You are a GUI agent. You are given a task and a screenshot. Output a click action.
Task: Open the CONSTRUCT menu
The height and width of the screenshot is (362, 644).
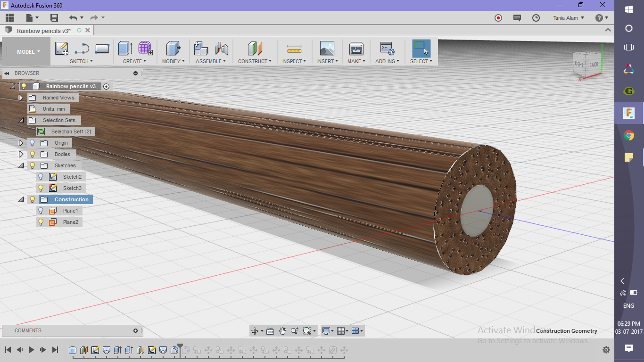point(255,61)
